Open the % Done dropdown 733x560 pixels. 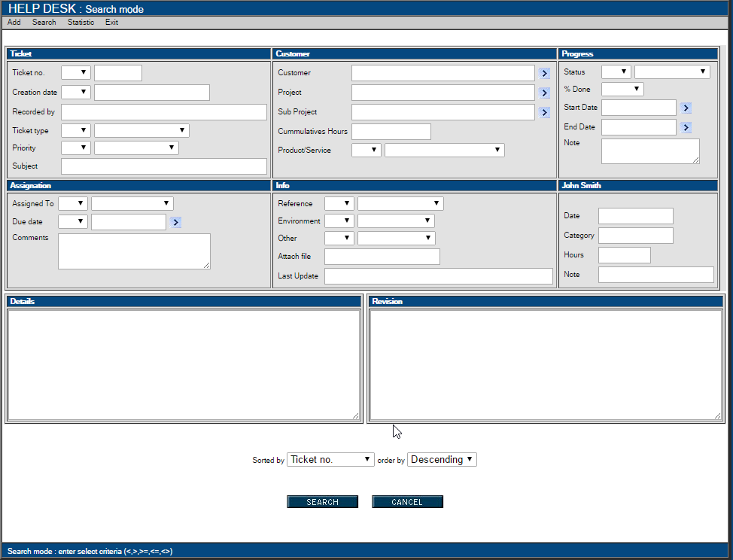click(622, 89)
